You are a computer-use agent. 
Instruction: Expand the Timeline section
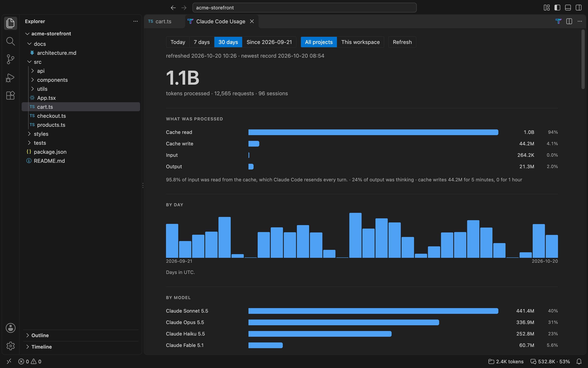pyautogui.click(x=81, y=347)
